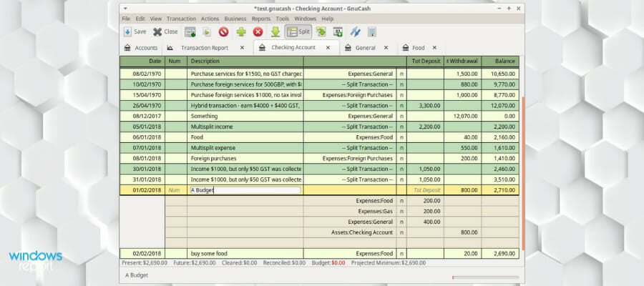This screenshot has width=644, height=286.
Task: Click the progress bar in the status bar
Action: coord(485,277)
